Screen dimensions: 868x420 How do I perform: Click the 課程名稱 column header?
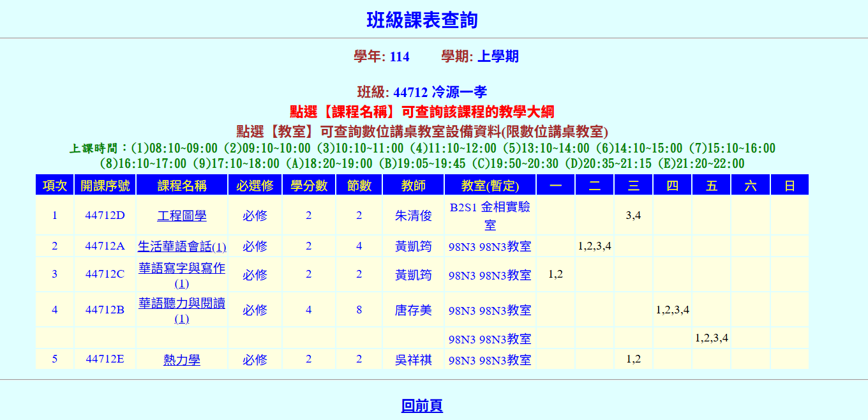click(x=181, y=186)
